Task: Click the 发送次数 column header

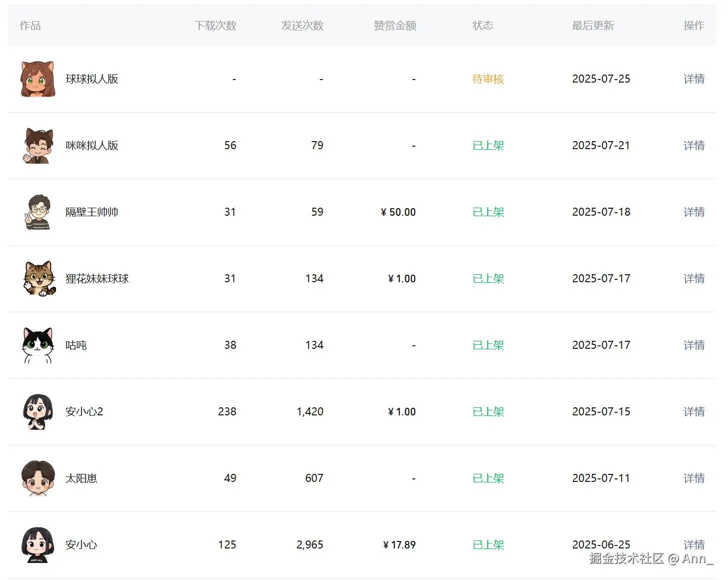Action: (302, 26)
